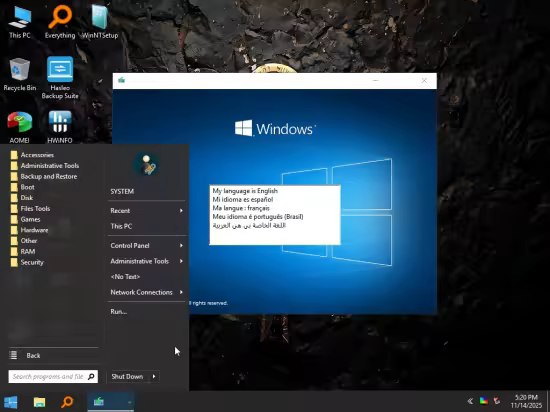
Task: Select Mi idioma es español
Action: click(x=243, y=200)
